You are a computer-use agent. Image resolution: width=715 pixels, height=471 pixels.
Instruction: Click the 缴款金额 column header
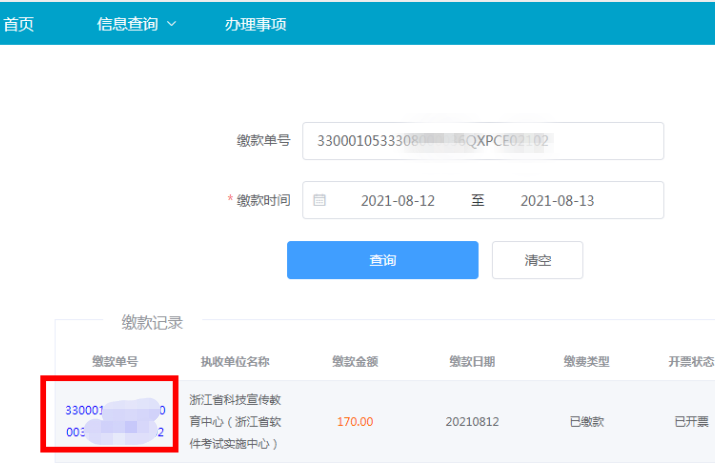coord(355,362)
